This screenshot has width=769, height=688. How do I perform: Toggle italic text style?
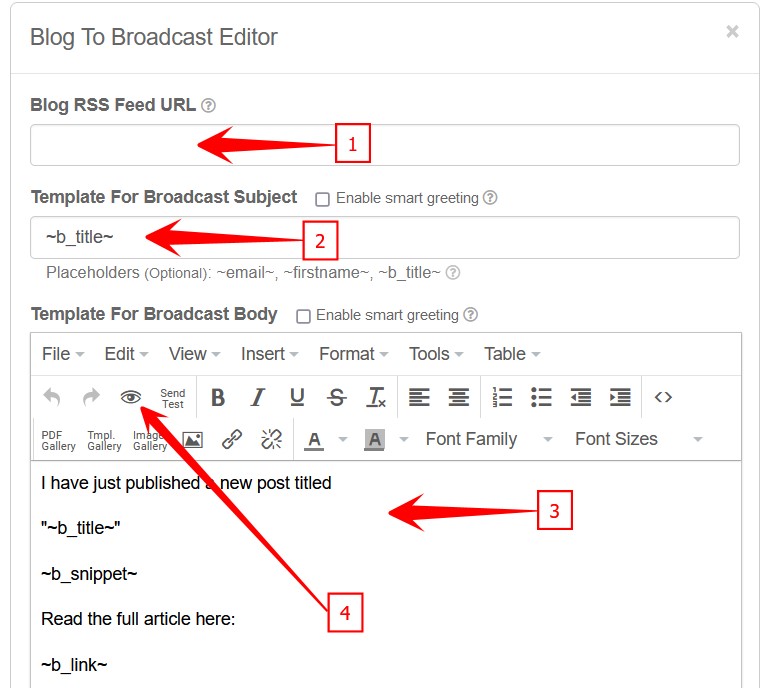point(257,398)
